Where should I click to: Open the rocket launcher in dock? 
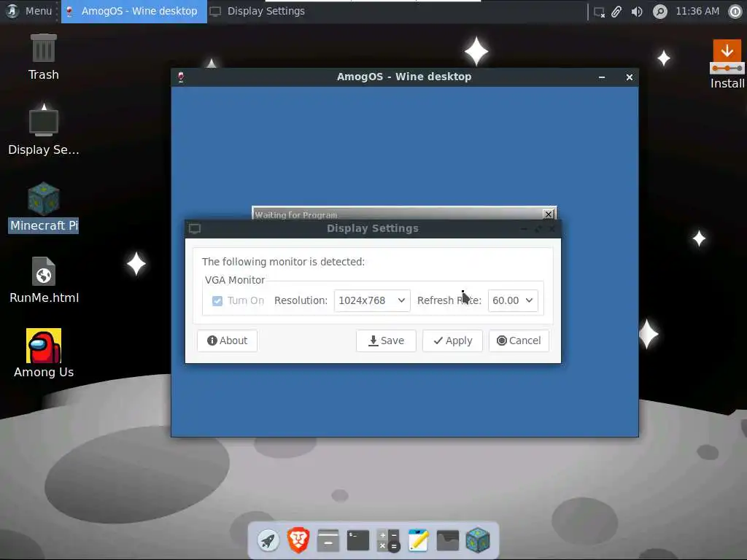(268, 540)
